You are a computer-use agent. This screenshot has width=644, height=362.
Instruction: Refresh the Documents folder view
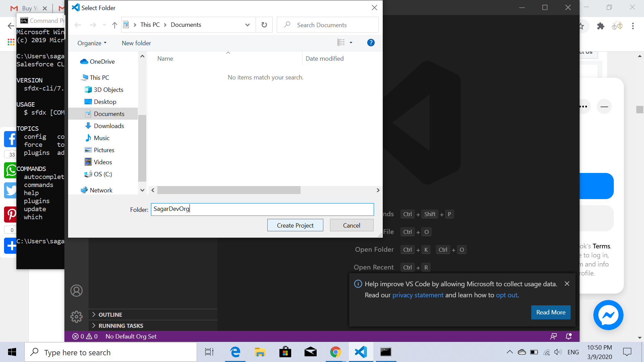click(x=264, y=25)
